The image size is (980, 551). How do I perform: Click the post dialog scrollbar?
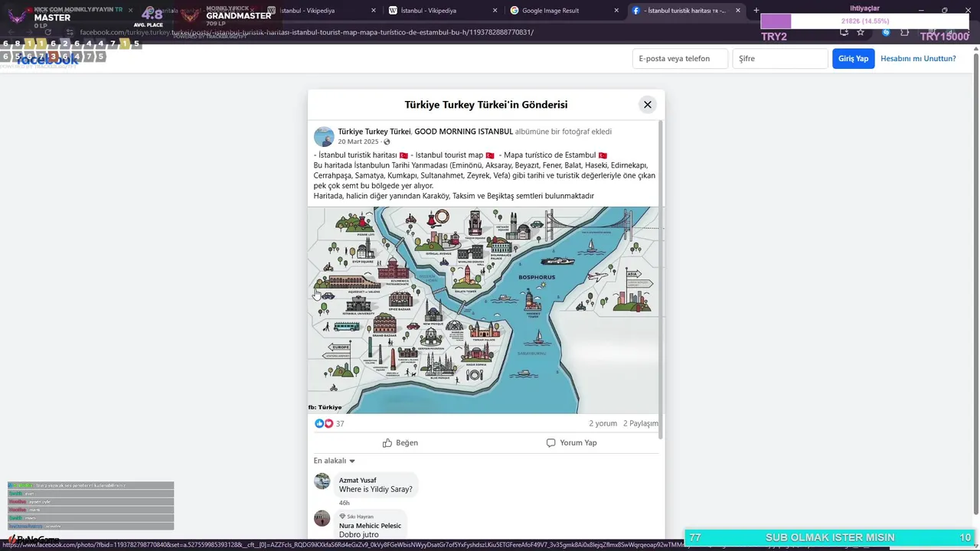tap(661, 279)
